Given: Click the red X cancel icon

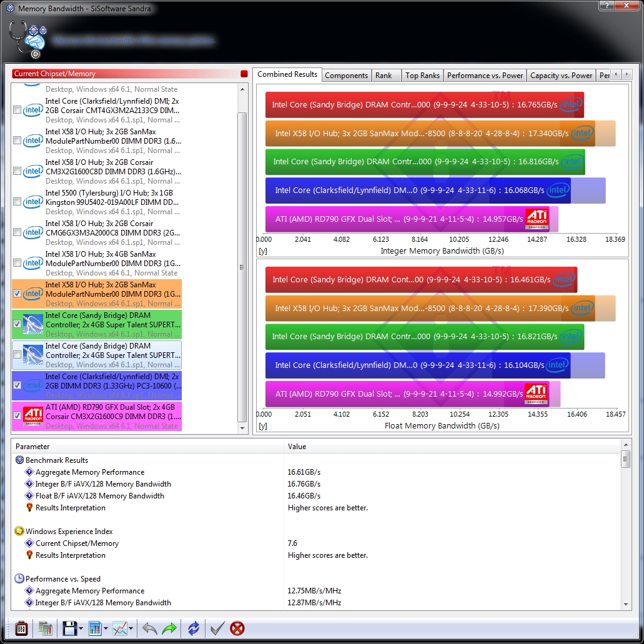Looking at the screenshot, I should tap(237, 628).
